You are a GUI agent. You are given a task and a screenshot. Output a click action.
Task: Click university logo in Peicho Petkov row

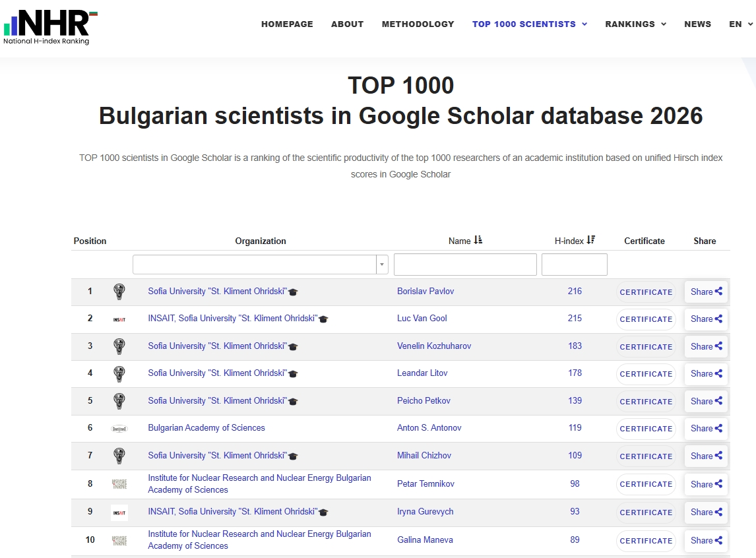tap(119, 401)
